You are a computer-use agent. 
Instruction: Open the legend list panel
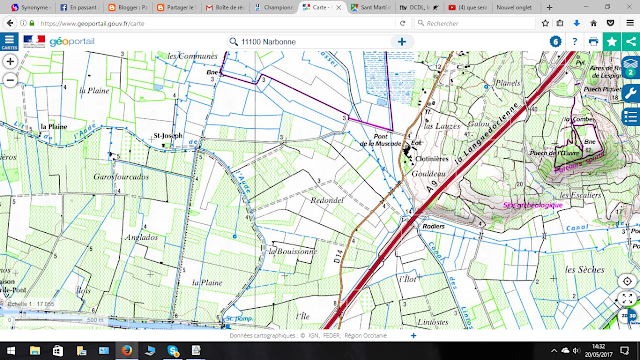coord(631,116)
